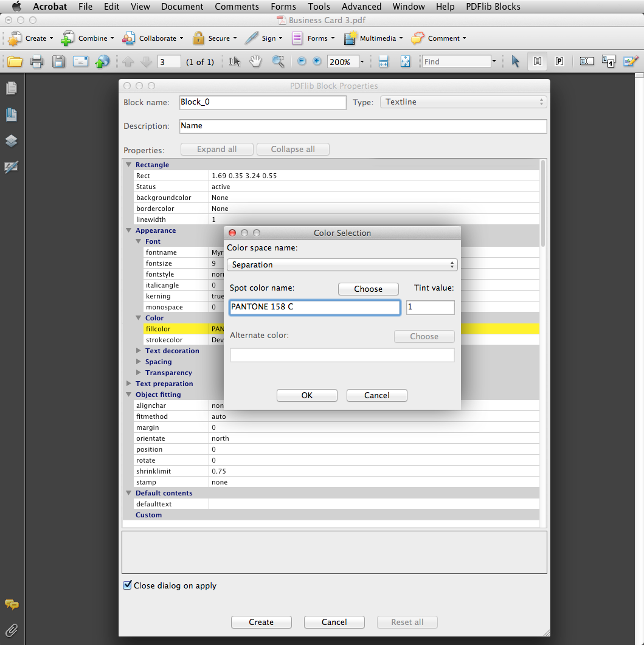Click the Zoom In plus icon
644x645 pixels.
pos(317,61)
